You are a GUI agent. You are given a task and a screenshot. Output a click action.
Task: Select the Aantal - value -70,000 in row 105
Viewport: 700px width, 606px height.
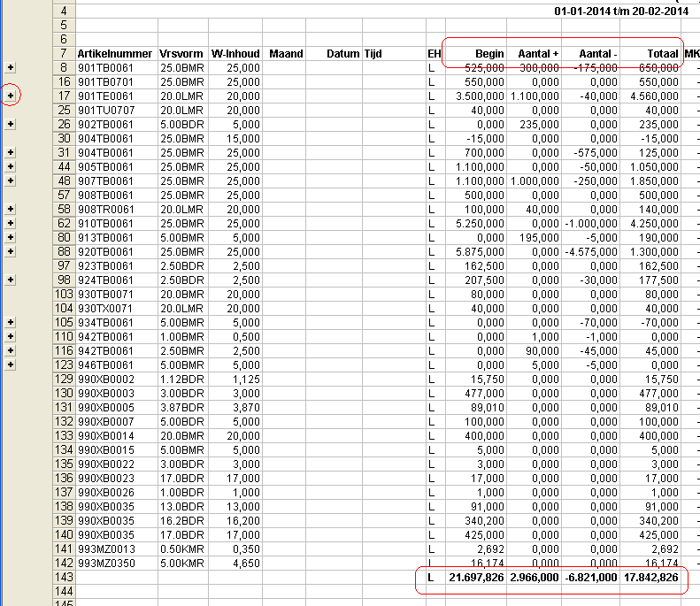590,323
